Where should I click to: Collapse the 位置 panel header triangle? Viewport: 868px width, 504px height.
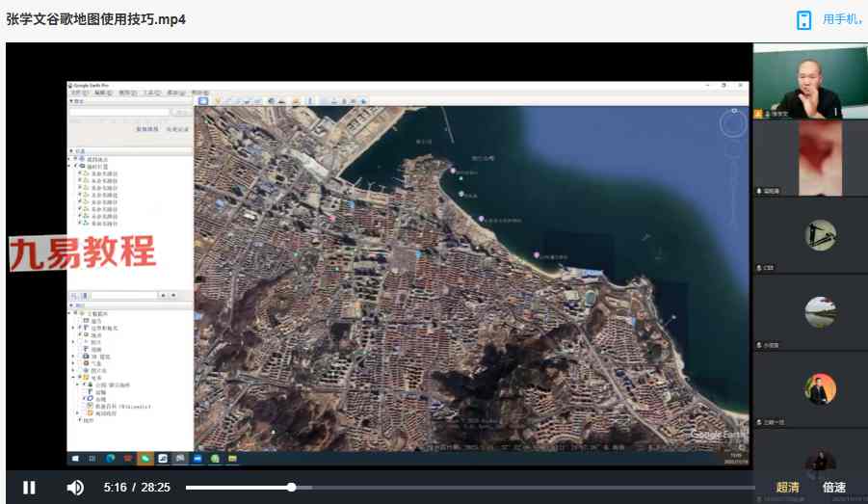click(70, 151)
